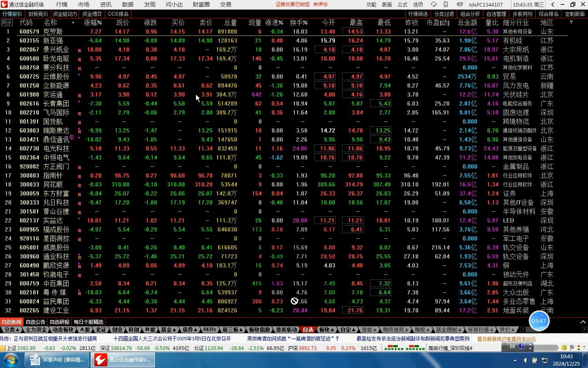Image resolution: width=588 pixels, height=368 pixels.
Task: Show hidden system tray icons
Action: pos(515,360)
